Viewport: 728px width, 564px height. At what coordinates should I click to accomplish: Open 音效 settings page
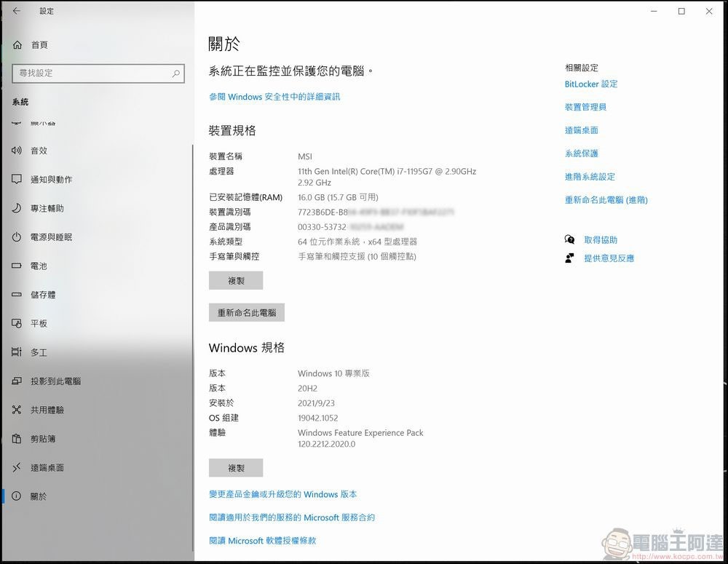(97, 151)
